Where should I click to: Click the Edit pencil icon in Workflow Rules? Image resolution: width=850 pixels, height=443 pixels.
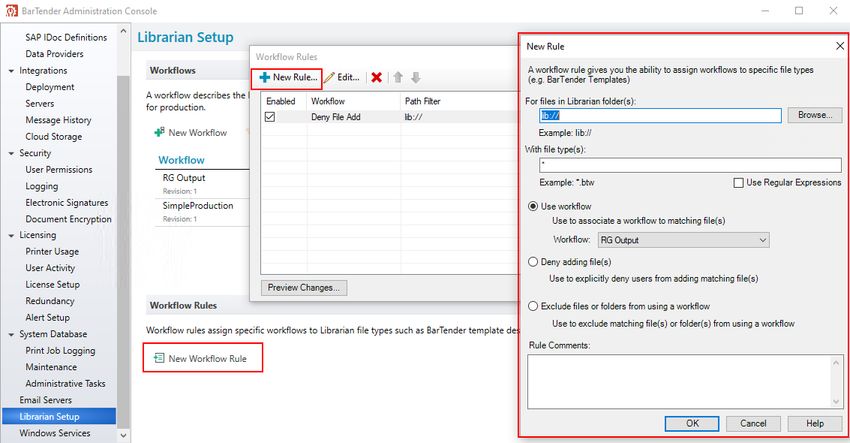point(329,78)
